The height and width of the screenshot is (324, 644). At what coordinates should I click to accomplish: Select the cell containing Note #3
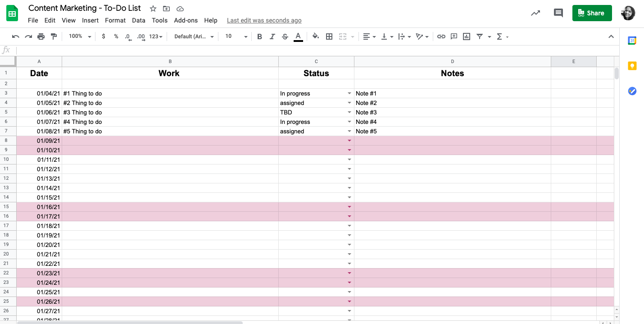(452, 113)
